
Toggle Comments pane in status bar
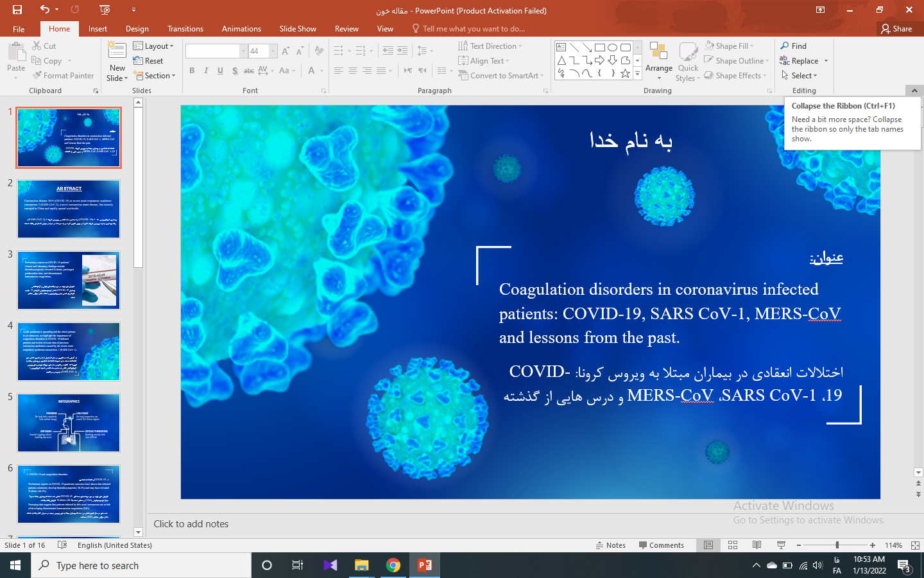[662, 545]
